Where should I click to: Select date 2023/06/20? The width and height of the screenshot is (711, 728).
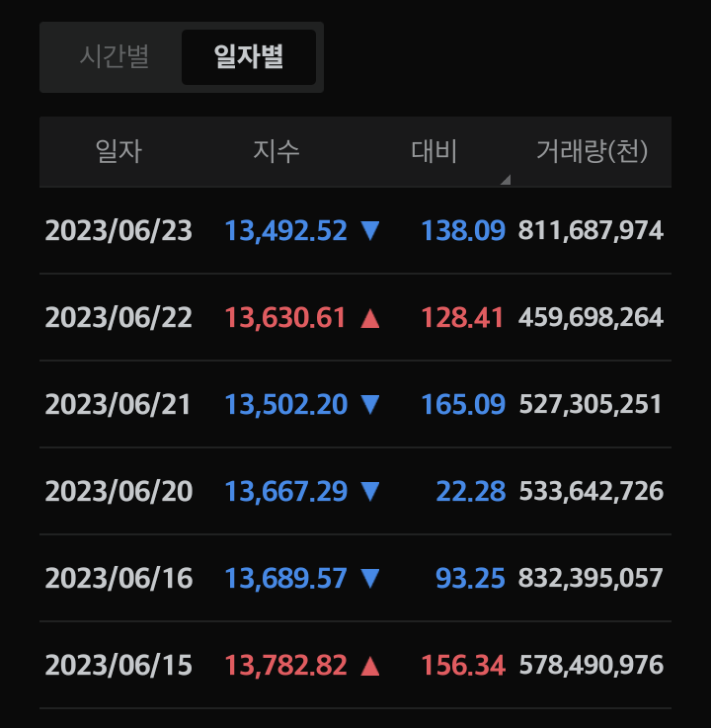click(x=118, y=491)
